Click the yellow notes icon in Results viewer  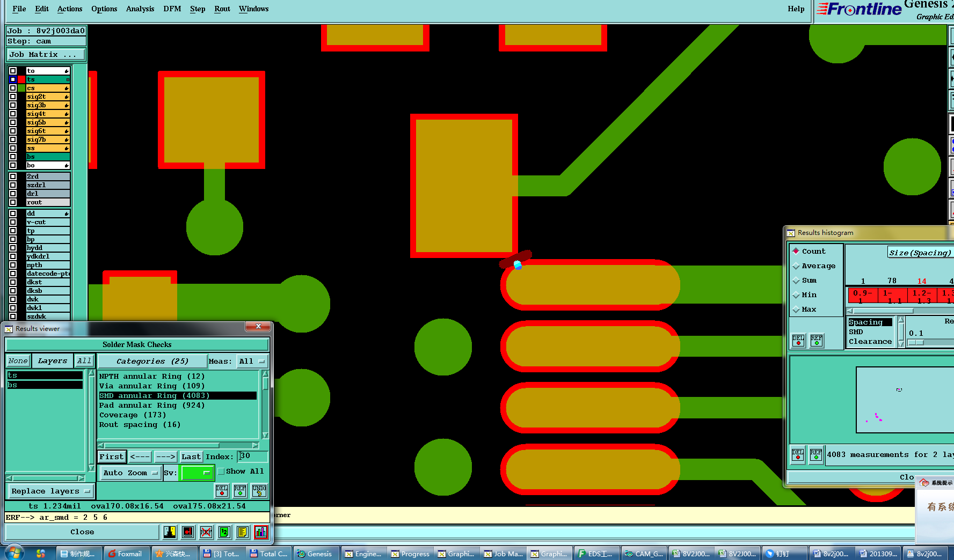tap(243, 532)
